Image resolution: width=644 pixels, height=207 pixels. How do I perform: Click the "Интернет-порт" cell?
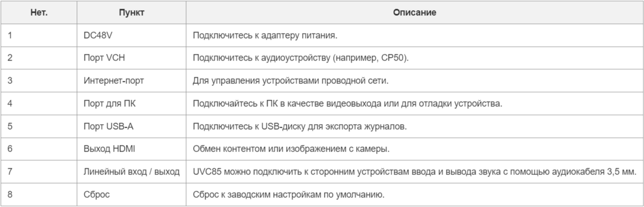click(x=110, y=81)
